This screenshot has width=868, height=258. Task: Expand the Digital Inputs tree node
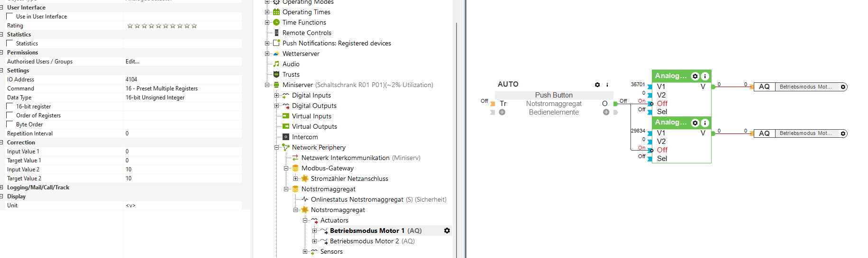(277, 95)
